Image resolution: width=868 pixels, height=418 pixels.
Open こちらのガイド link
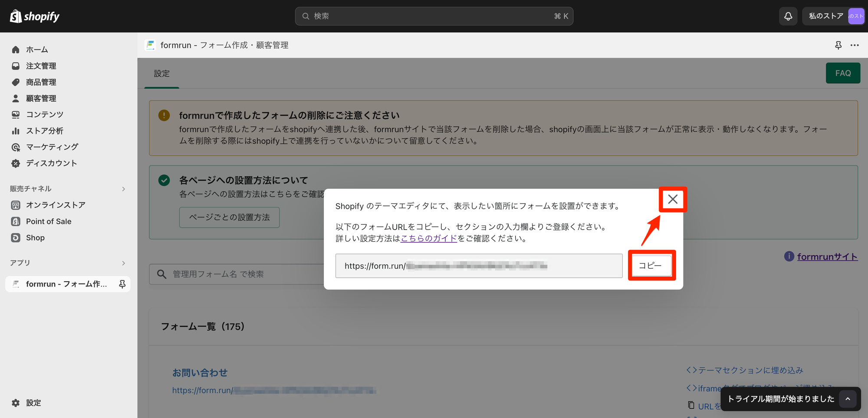point(428,238)
